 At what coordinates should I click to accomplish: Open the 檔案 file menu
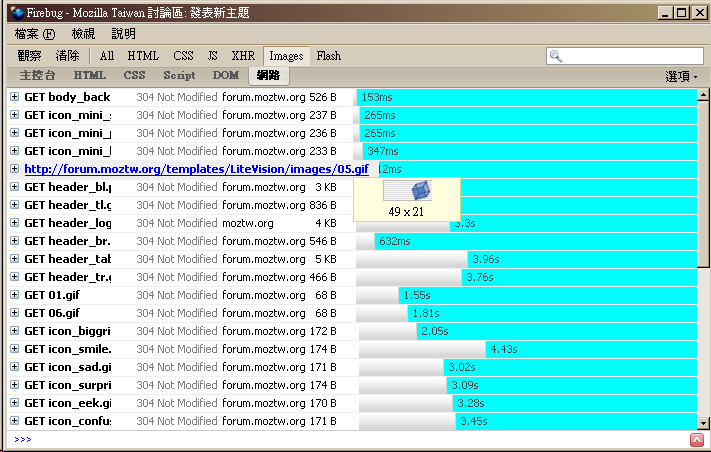pos(34,34)
